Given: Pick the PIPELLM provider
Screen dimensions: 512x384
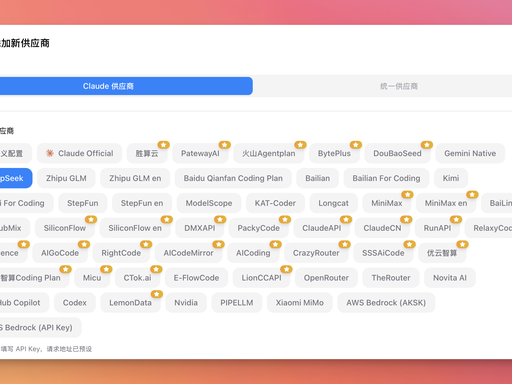Looking at the screenshot, I should click(x=237, y=303).
